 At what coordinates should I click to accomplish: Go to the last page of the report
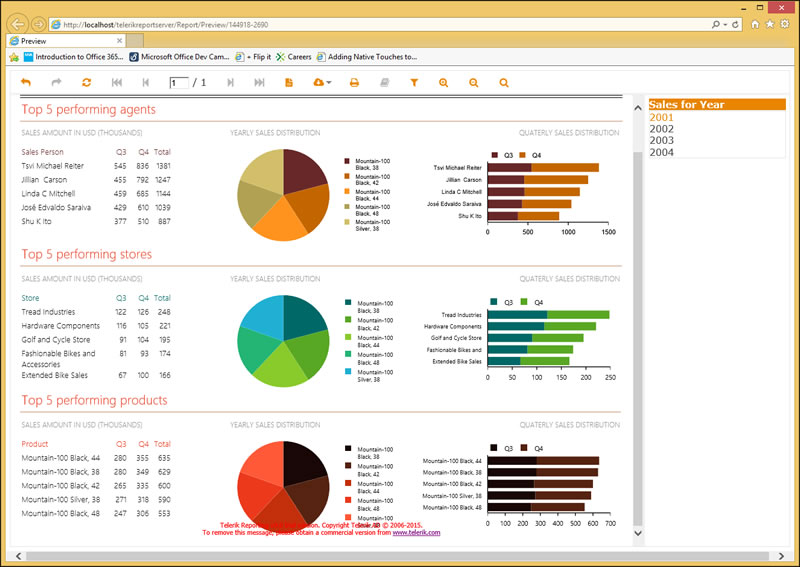(x=259, y=82)
